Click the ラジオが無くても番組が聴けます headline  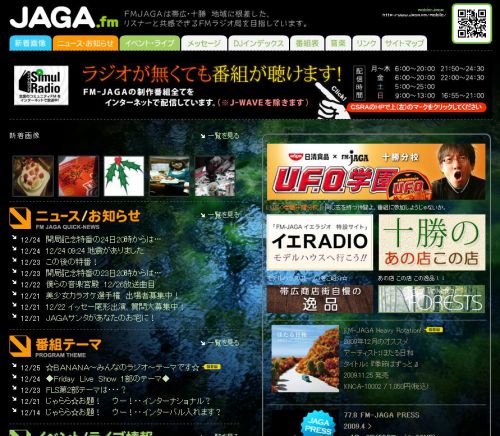click(x=212, y=74)
